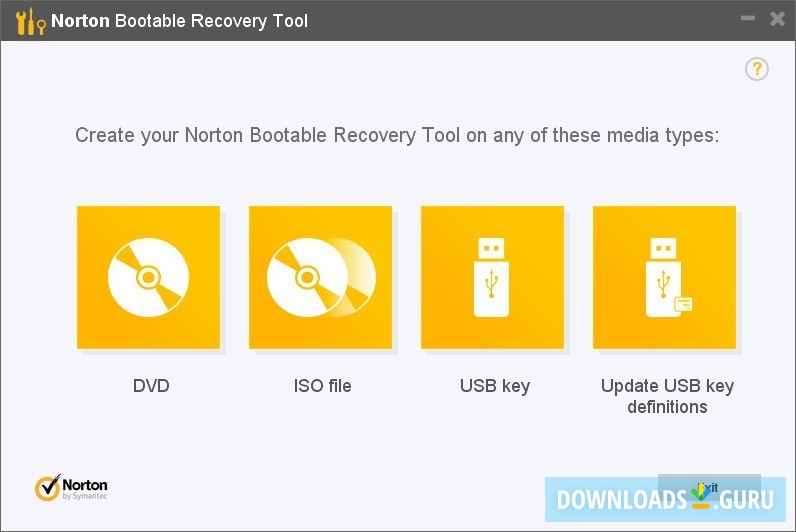Click the 'Create your Norton Bootable Recovery Tool' heading
Screen dimensions: 796x532
[x=397, y=136]
